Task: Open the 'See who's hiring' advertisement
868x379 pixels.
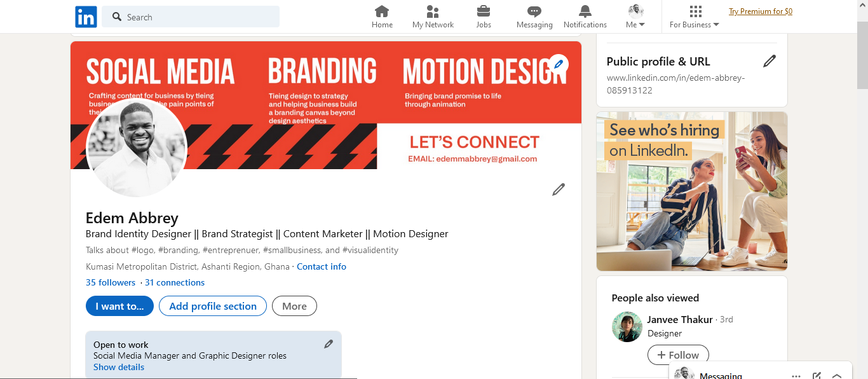Action: [692, 191]
